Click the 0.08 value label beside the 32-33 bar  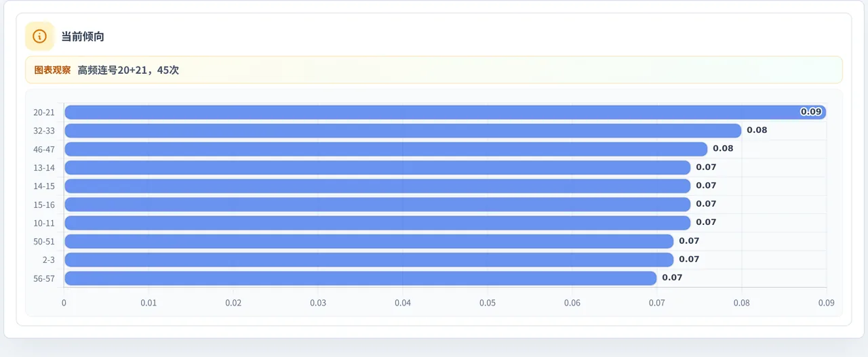pos(757,130)
